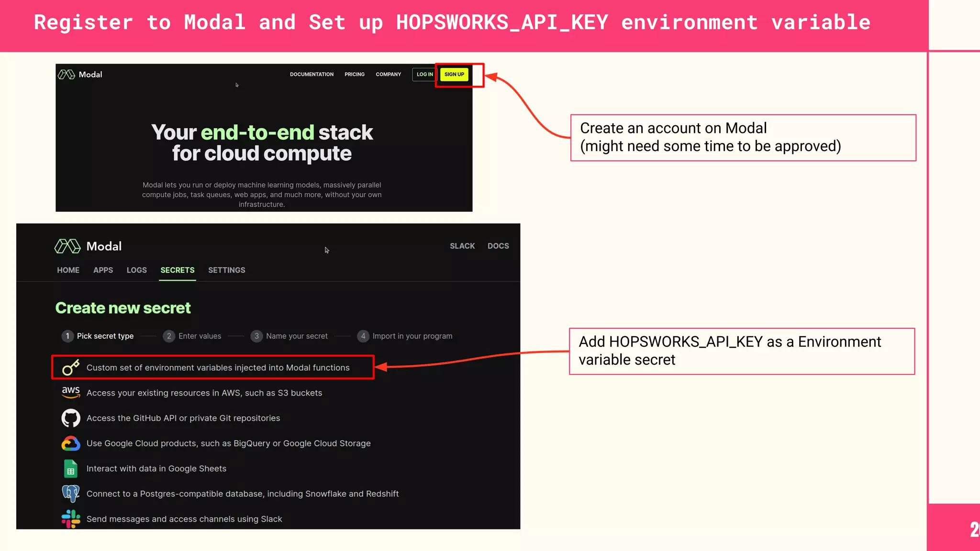Click the Google Sheets icon
Screen dimensions: 980x551
71,469
